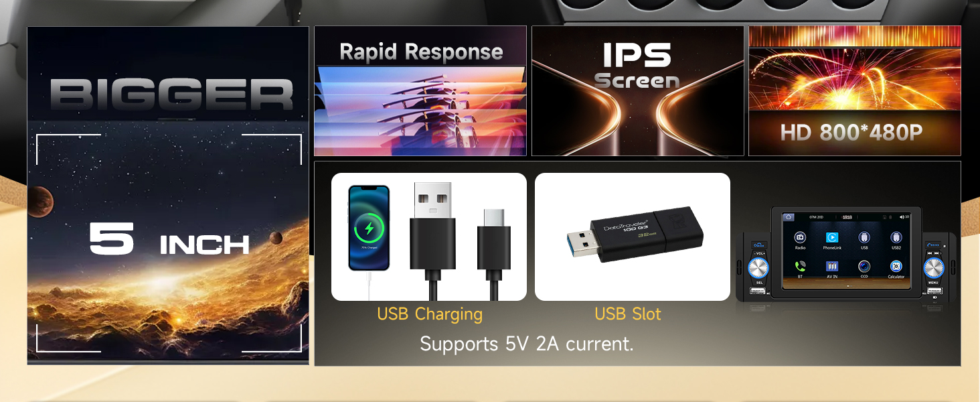The image size is (980, 402).
Task: Click the left VOL rotary knob
Action: coord(758,268)
